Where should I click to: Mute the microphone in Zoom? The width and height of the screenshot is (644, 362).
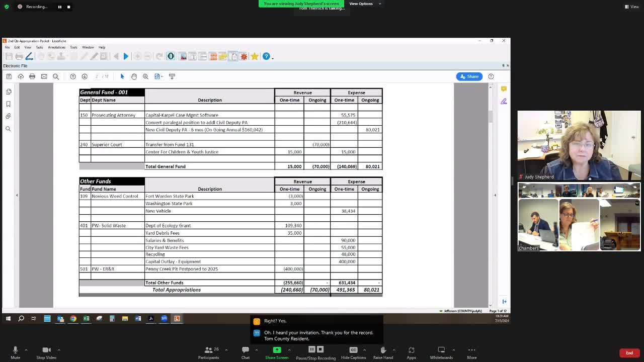pos(15,352)
